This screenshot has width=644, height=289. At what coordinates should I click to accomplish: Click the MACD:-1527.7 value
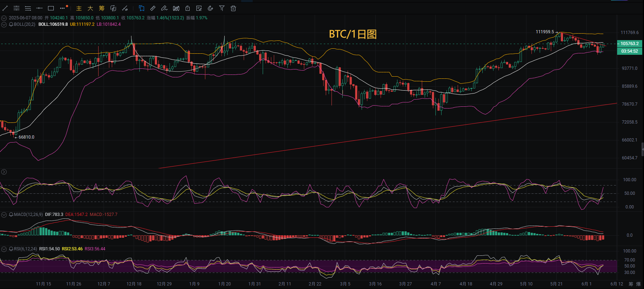point(104,215)
